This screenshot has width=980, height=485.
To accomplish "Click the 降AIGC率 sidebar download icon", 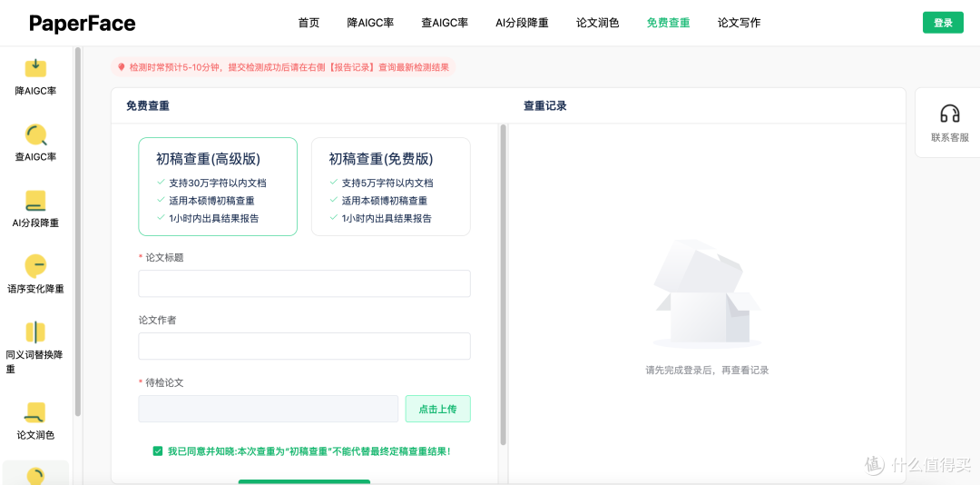I will (x=35, y=67).
